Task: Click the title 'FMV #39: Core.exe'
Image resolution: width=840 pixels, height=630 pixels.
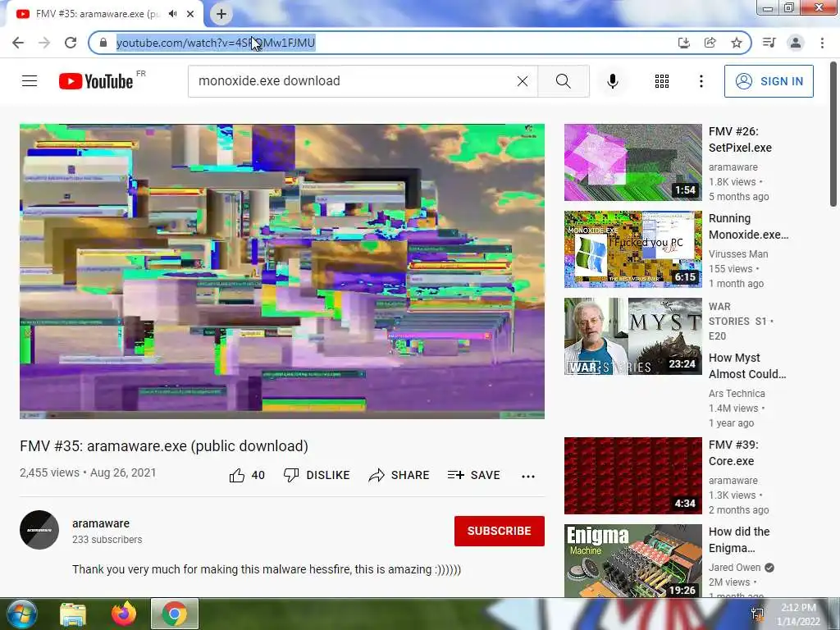Action: tap(733, 453)
